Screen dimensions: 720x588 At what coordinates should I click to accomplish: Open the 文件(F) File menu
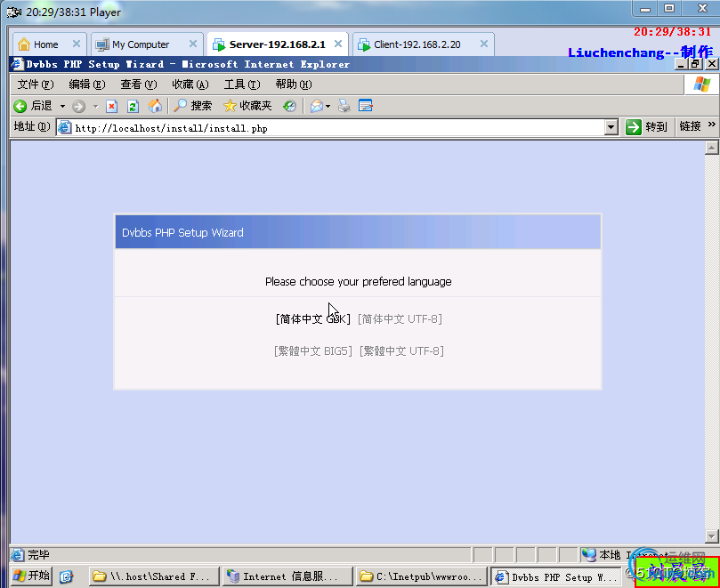click(x=36, y=85)
